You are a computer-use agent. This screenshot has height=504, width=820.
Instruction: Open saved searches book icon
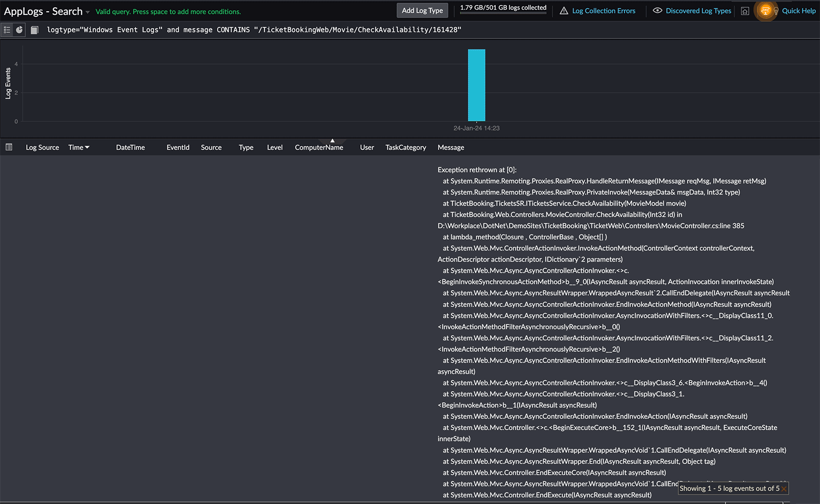tap(34, 30)
